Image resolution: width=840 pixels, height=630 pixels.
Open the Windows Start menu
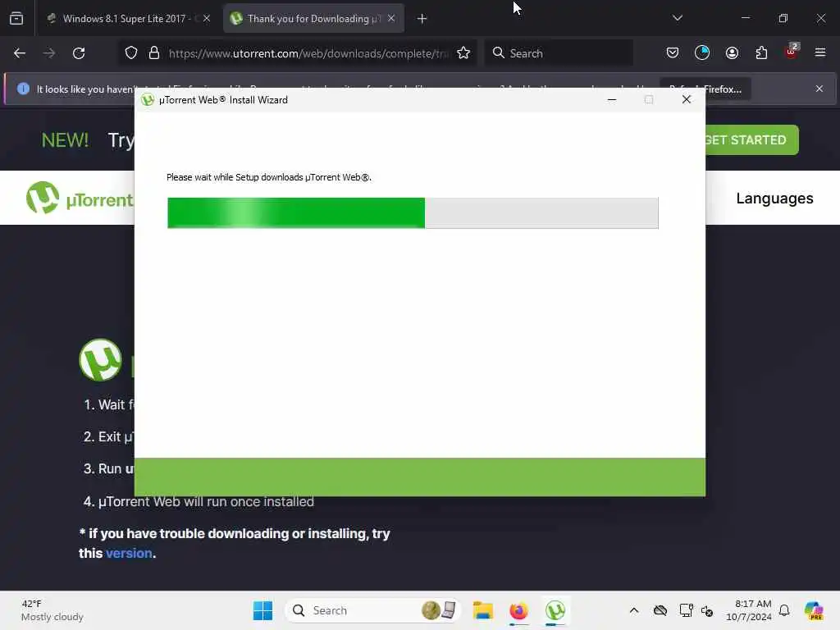[262, 610]
